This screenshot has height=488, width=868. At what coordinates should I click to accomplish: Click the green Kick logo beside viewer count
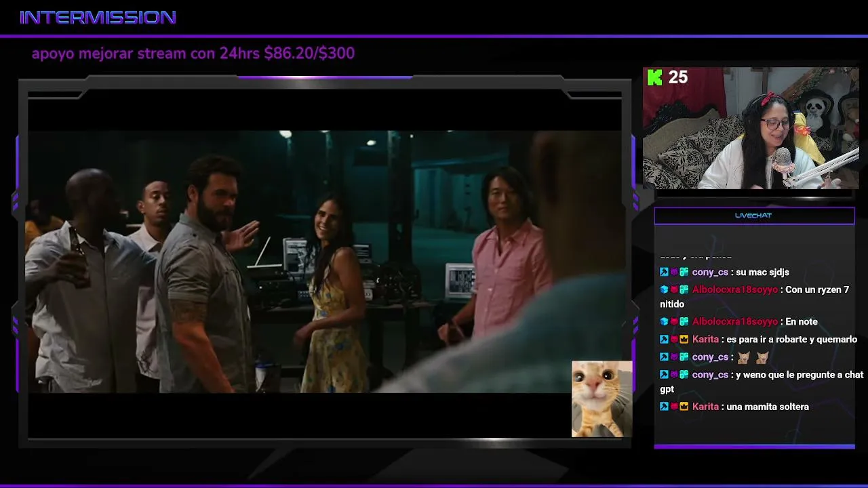(x=655, y=78)
